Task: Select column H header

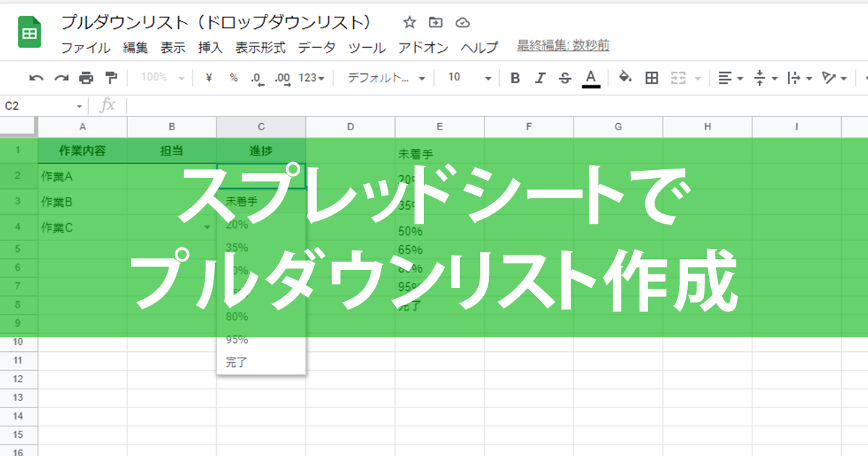Action: pos(707,127)
